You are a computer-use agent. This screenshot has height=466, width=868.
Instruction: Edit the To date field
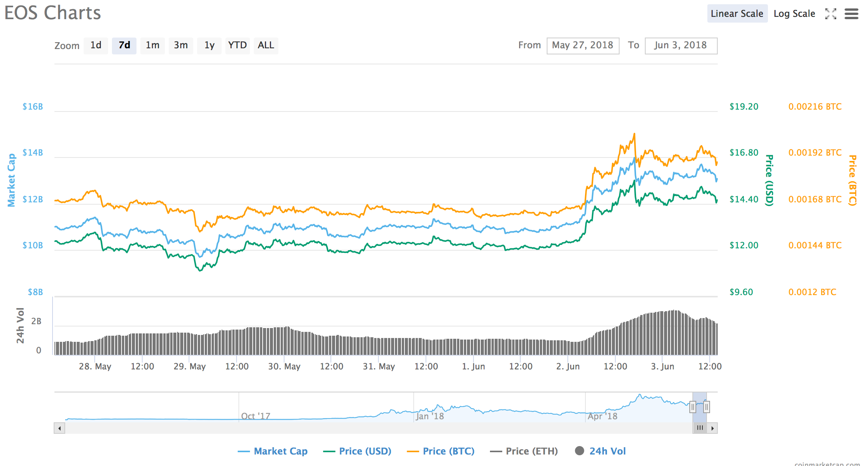[681, 46]
